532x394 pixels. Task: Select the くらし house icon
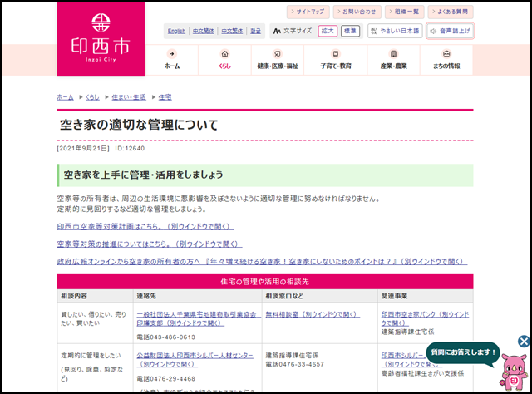[224, 54]
